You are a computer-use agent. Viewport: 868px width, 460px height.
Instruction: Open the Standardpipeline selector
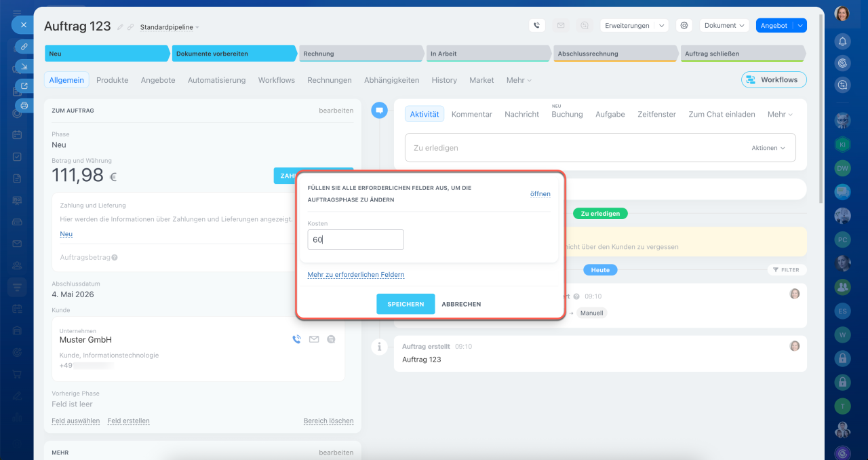point(170,28)
